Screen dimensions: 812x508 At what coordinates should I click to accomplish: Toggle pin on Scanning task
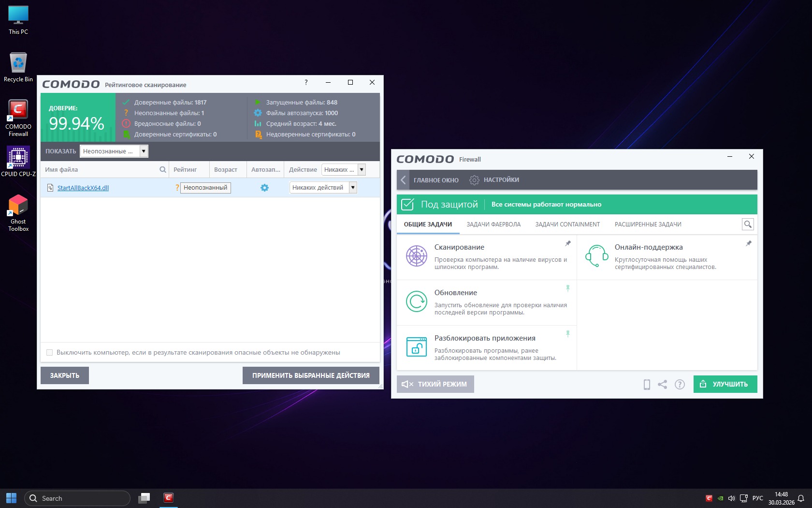pyautogui.click(x=568, y=243)
